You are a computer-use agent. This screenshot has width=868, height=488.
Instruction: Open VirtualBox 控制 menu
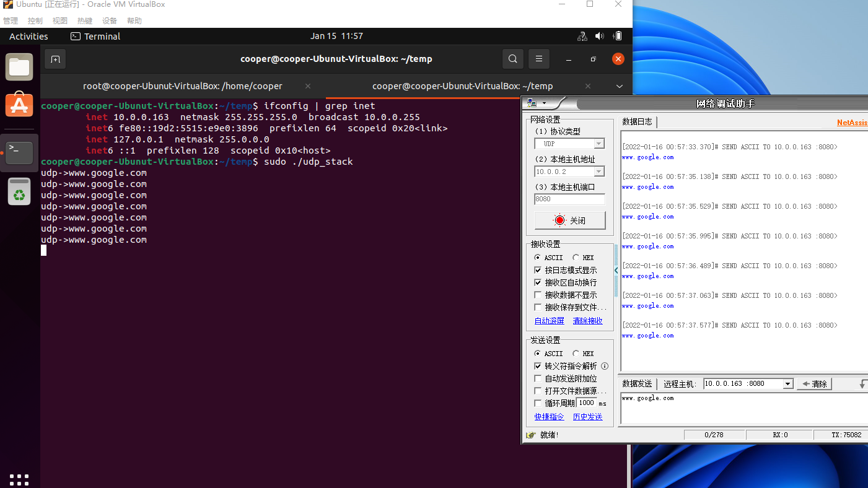tap(35, 20)
